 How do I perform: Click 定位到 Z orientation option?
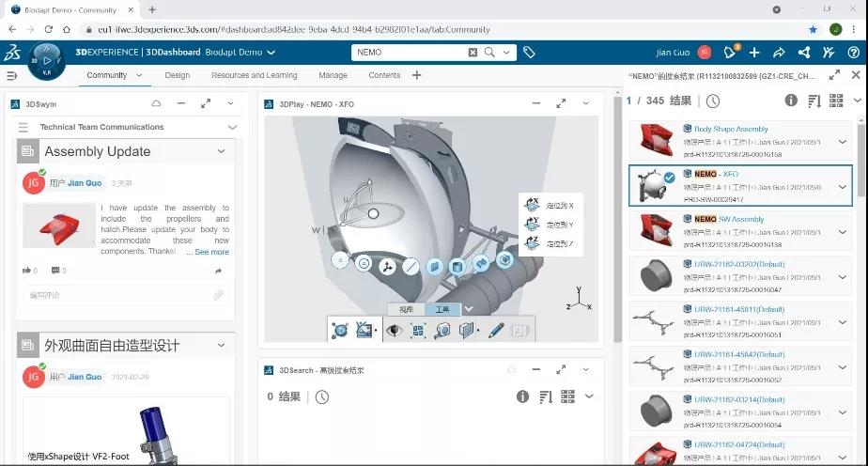(x=550, y=243)
